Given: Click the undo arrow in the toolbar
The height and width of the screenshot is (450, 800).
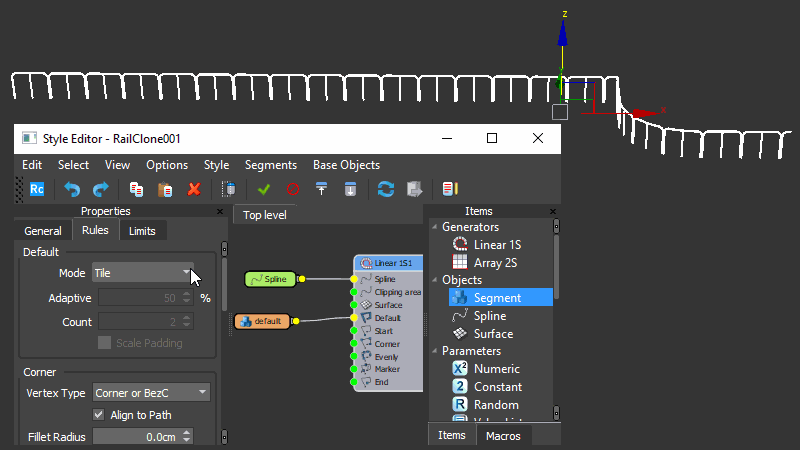Looking at the screenshot, I should click(72, 189).
